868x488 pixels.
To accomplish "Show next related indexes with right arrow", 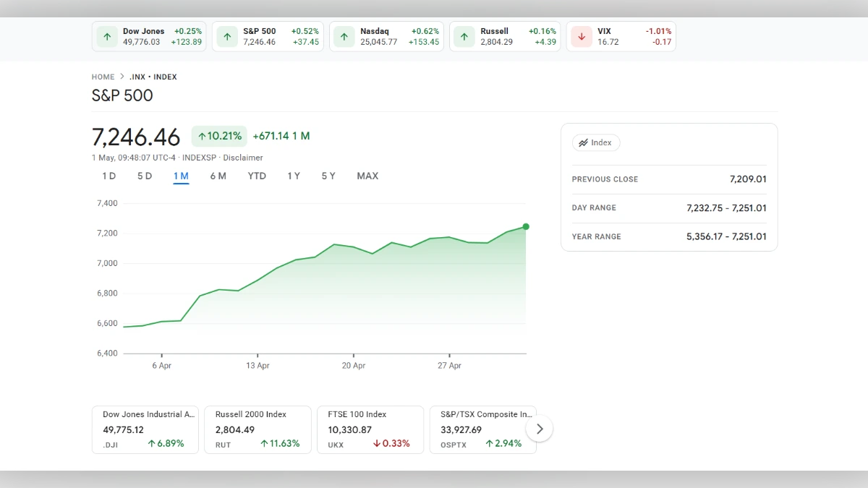I will 540,429.
